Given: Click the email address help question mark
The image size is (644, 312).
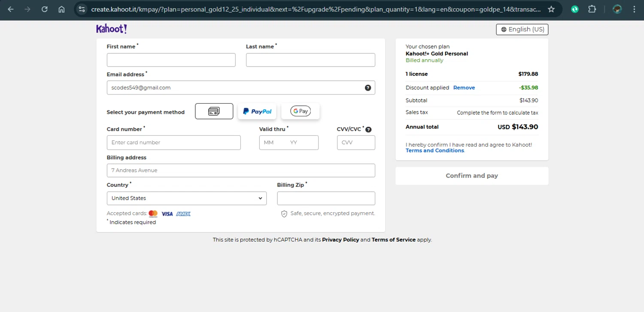Looking at the screenshot, I should coord(368,88).
